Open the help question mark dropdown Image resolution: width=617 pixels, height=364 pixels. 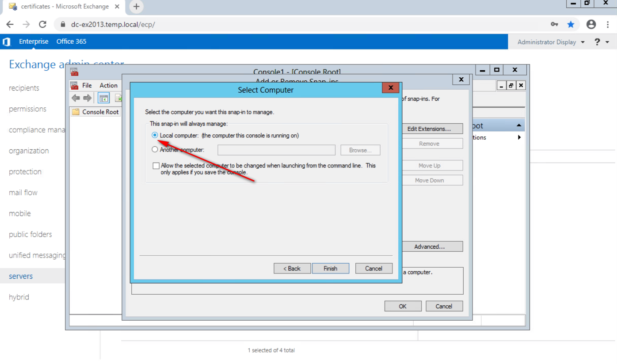tap(601, 42)
